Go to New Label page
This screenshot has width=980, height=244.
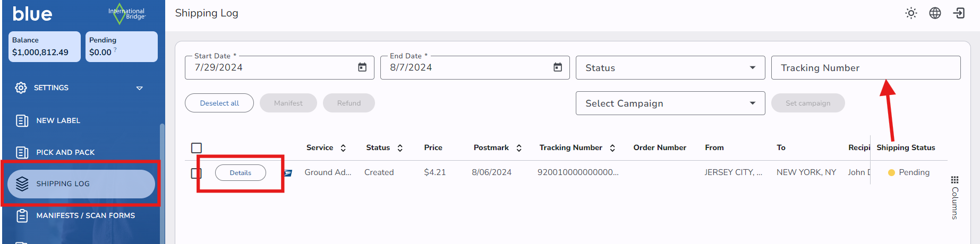pyautogui.click(x=58, y=120)
